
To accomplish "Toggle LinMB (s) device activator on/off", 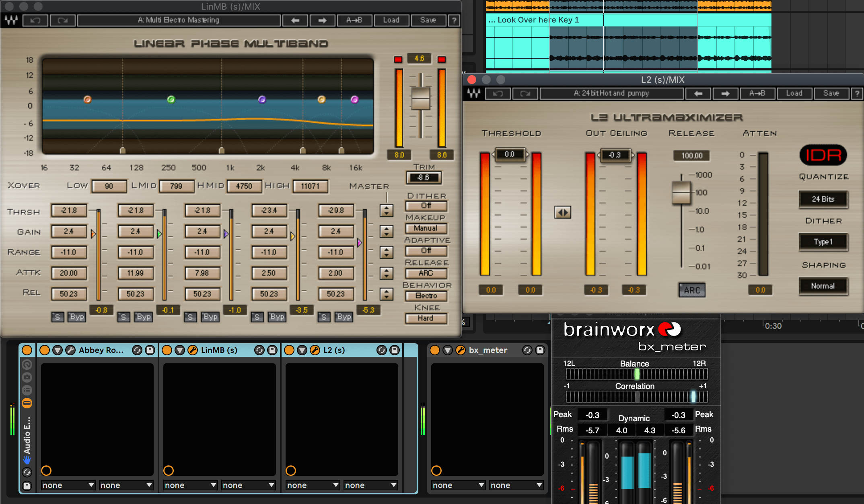I will (167, 350).
